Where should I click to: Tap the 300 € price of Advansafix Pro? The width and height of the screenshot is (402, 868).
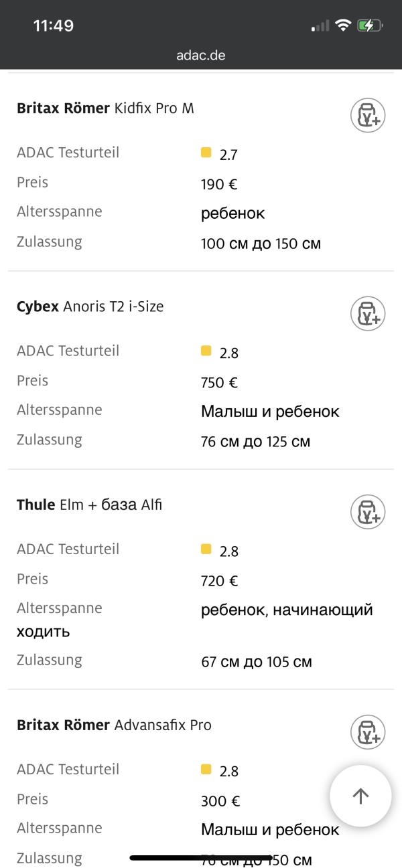pos(220,801)
